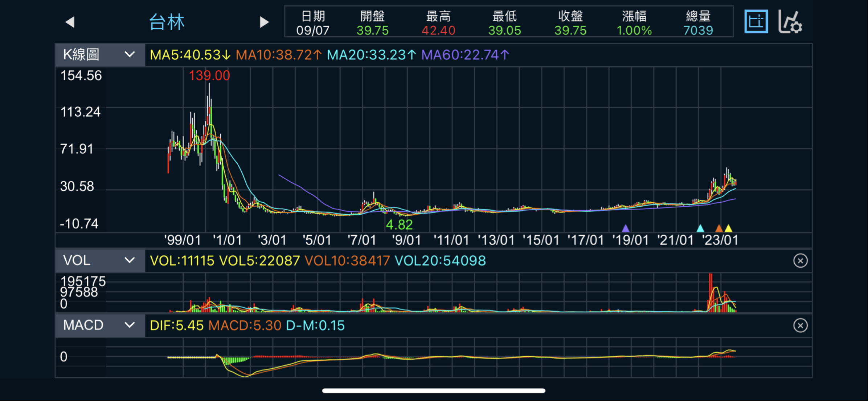
Task: Close the MACD indicator panel
Action: click(x=800, y=325)
